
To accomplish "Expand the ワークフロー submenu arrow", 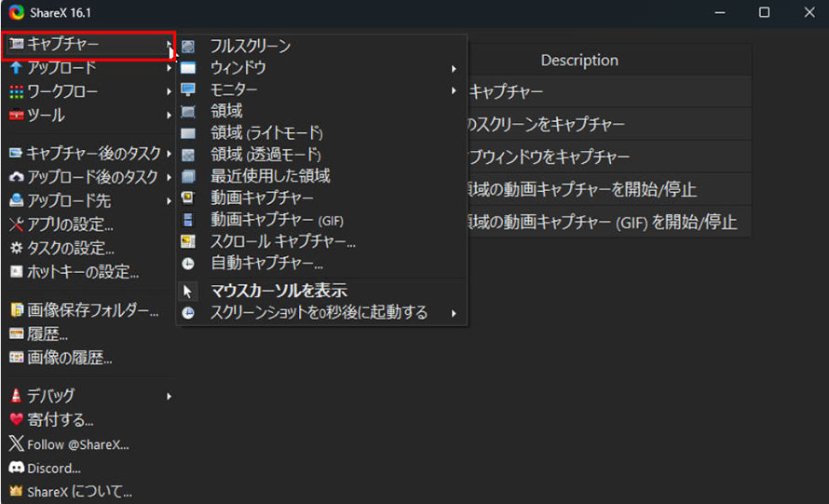I will click(x=169, y=91).
